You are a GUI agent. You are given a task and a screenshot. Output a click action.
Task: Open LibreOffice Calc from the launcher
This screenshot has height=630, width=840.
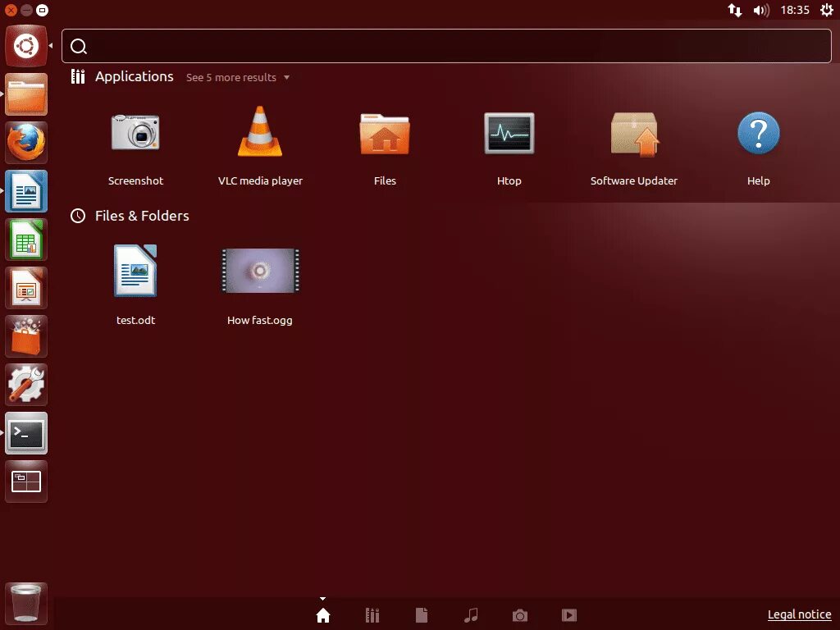[26, 240]
